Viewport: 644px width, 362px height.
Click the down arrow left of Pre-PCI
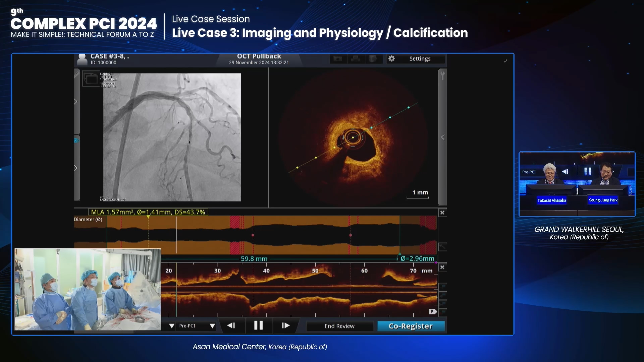tap(172, 326)
